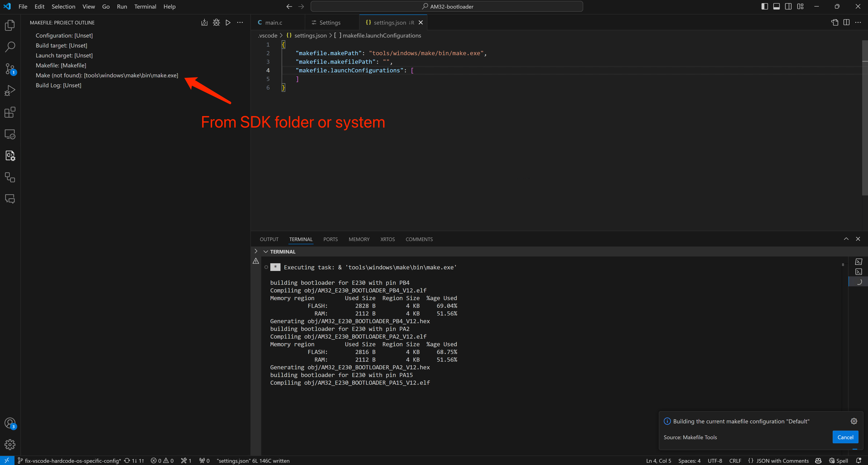Split the editor right
This screenshot has height=465, width=868.
[x=846, y=23]
